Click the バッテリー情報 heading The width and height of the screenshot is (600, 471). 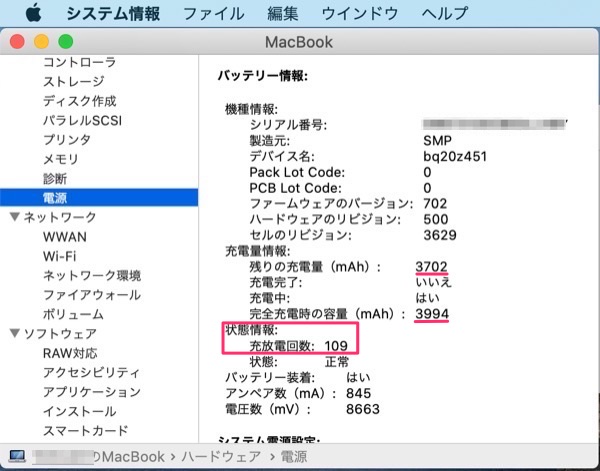pyautogui.click(x=262, y=76)
